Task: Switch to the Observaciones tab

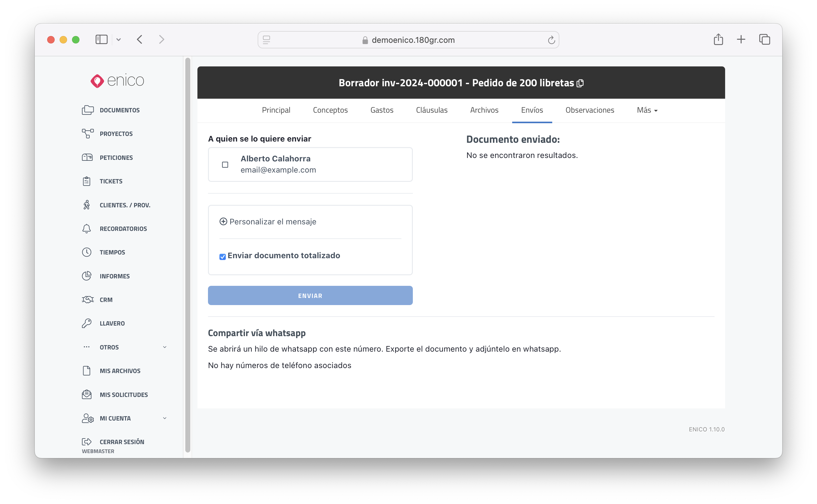Action: [589, 110]
